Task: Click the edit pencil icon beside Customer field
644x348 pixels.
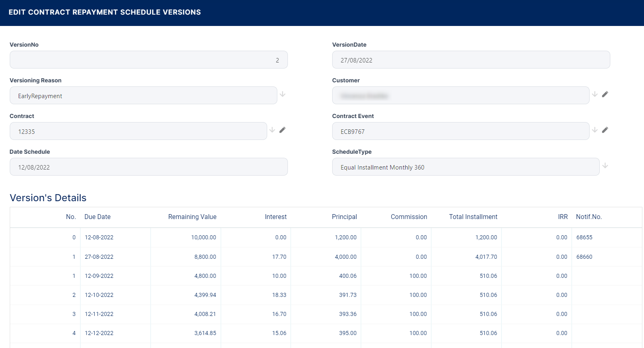Action: click(605, 94)
